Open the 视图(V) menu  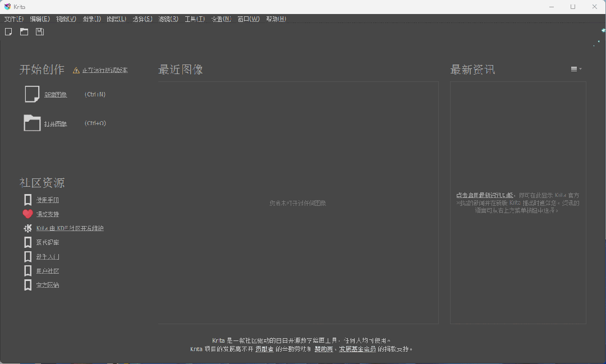[66, 19]
